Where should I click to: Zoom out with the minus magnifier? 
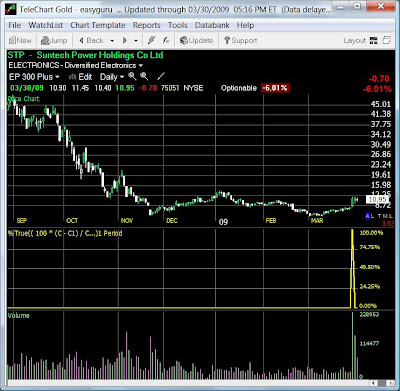144,76
